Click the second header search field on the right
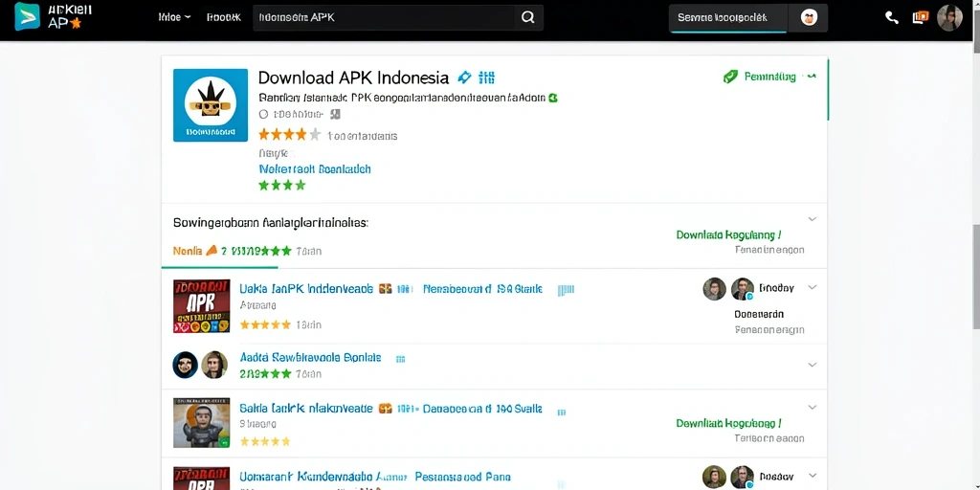 tap(728, 18)
